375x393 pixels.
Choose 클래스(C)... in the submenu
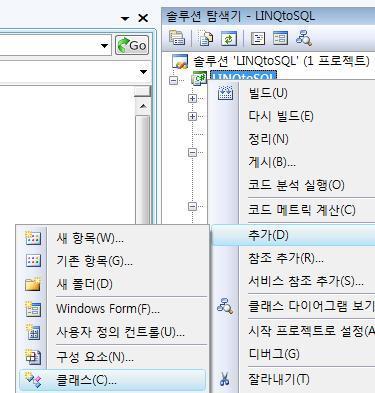[x=112, y=380]
